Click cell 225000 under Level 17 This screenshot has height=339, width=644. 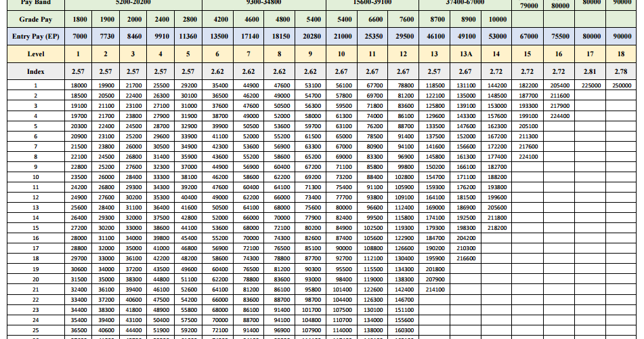[x=591, y=85]
